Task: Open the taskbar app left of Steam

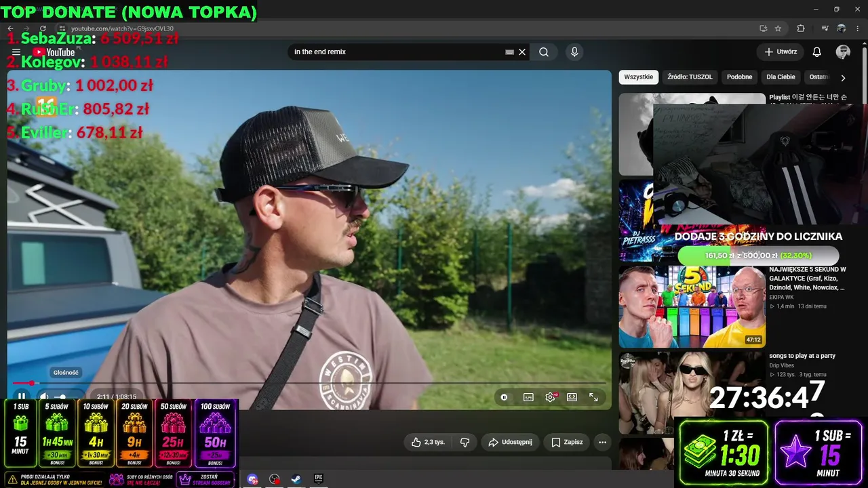Action: pyautogui.click(x=275, y=479)
